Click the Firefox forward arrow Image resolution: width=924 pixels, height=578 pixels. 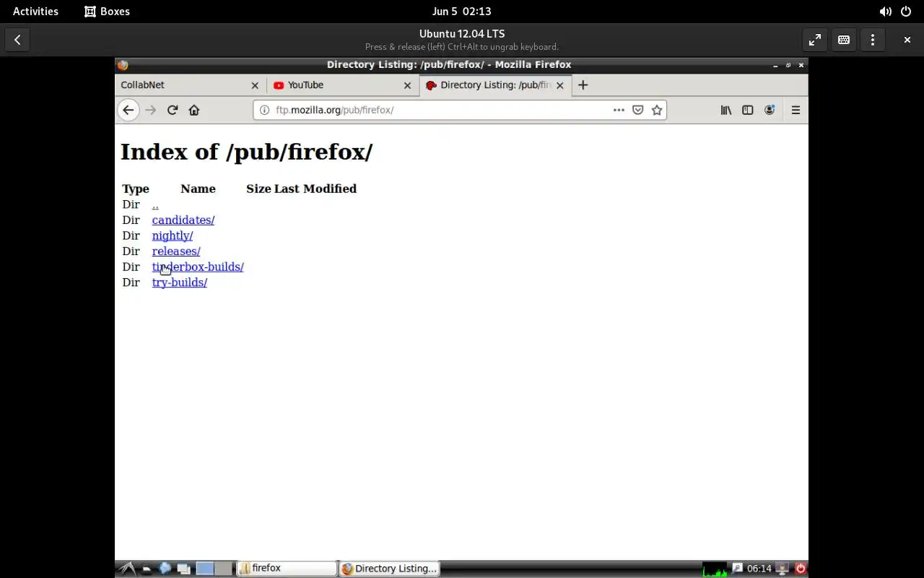150,110
